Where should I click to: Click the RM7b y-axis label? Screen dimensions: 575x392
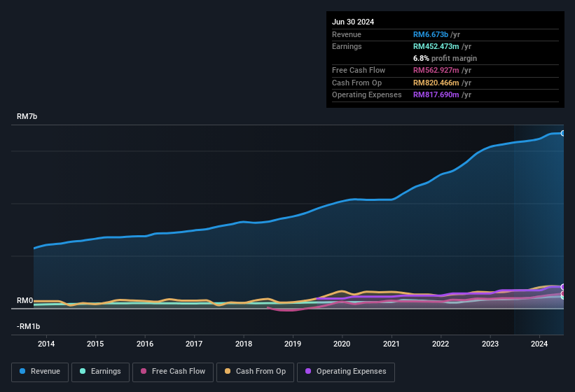[27, 116]
